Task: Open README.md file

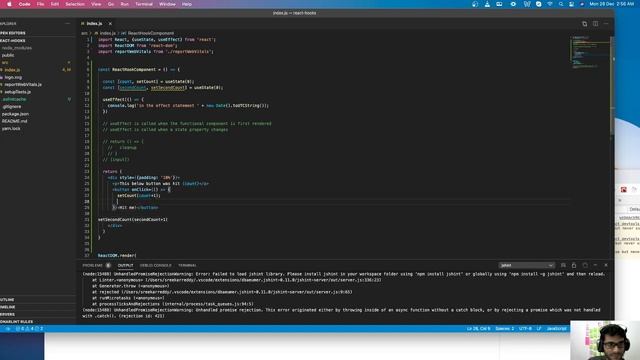Action: (x=15, y=121)
